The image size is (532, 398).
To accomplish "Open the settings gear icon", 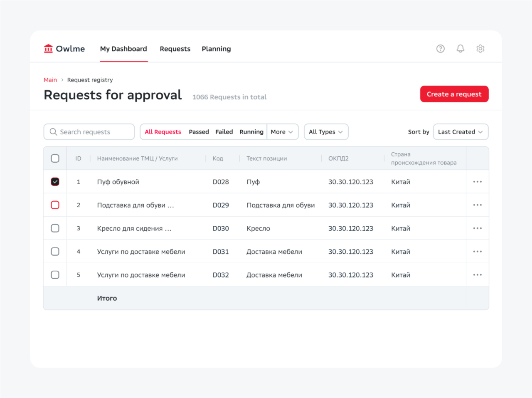I will [x=480, y=49].
